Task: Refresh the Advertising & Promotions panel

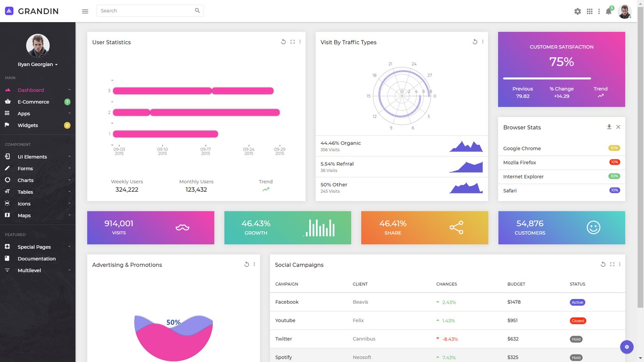Action: click(247, 264)
